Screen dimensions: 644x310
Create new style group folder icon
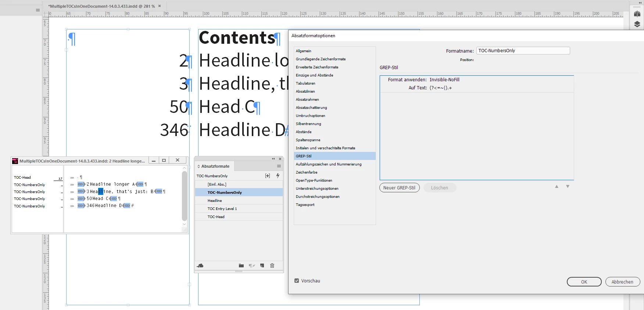(241, 266)
